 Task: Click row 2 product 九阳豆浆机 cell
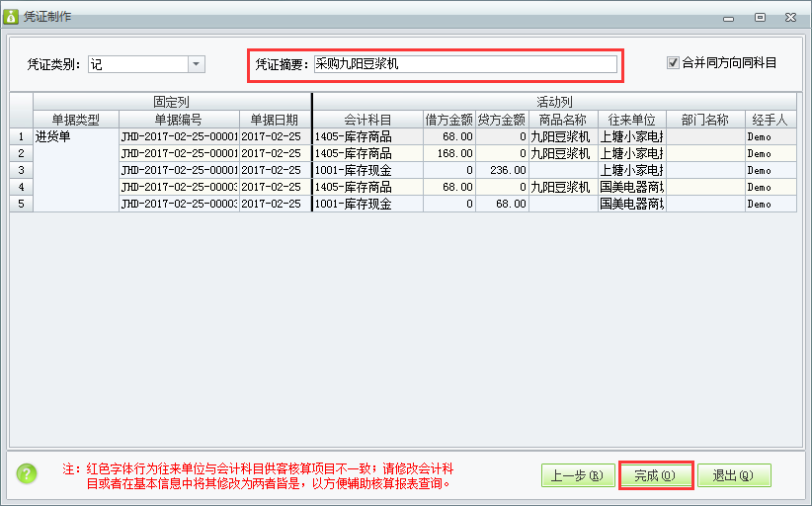(563, 153)
